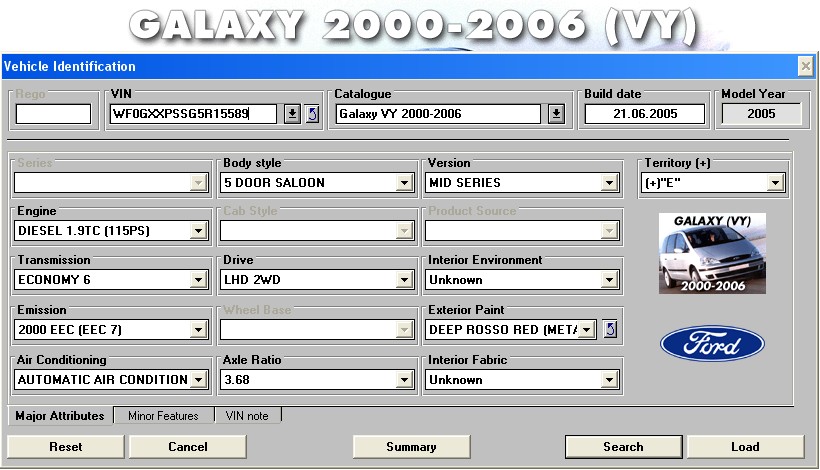Expand the Territory dropdown
820x470 pixels.
pos(775,183)
